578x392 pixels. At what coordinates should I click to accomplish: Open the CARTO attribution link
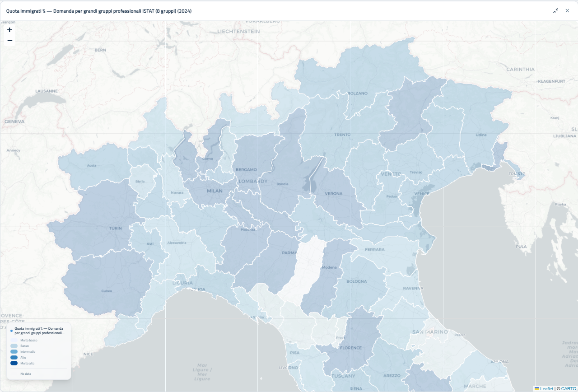pos(569,388)
